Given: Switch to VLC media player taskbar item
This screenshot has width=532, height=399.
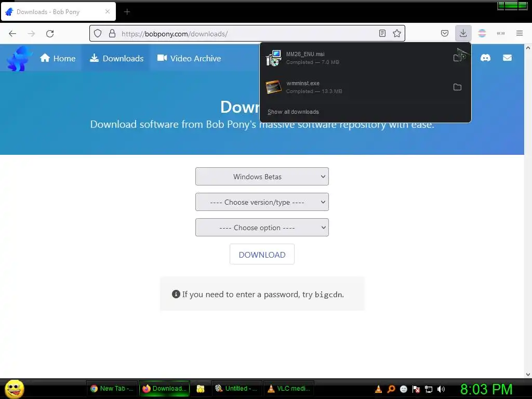Looking at the screenshot, I should (x=289, y=389).
